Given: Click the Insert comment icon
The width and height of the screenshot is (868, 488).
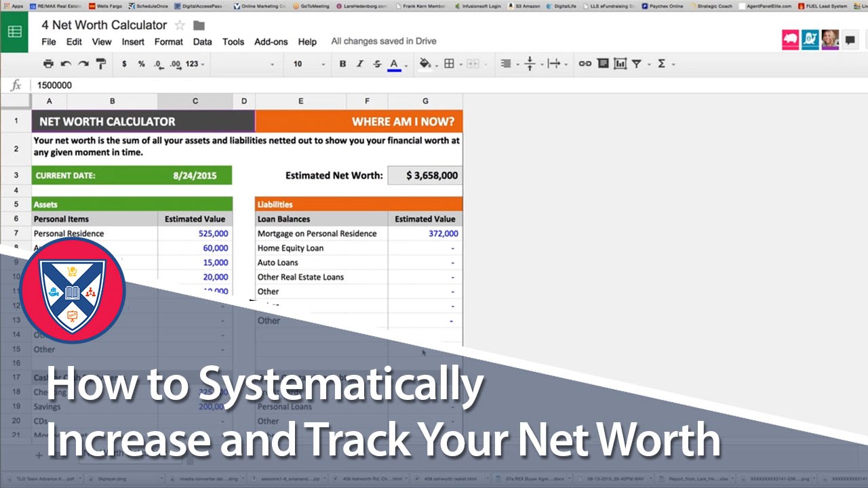Looking at the screenshot, I should tap(603, 64).
